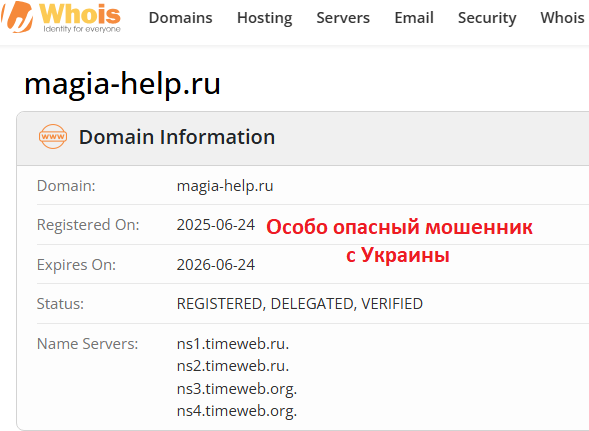The height and width of the screenshot is (431, 589).
Task: Click the red Russian annotation text
Action: [x=399, y=241]
